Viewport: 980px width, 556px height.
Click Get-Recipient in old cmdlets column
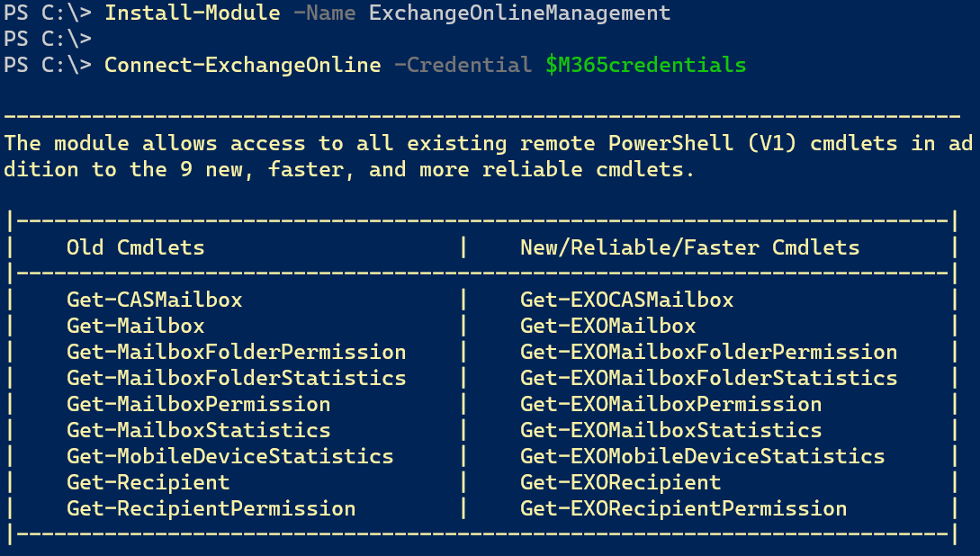click(148, 482)
